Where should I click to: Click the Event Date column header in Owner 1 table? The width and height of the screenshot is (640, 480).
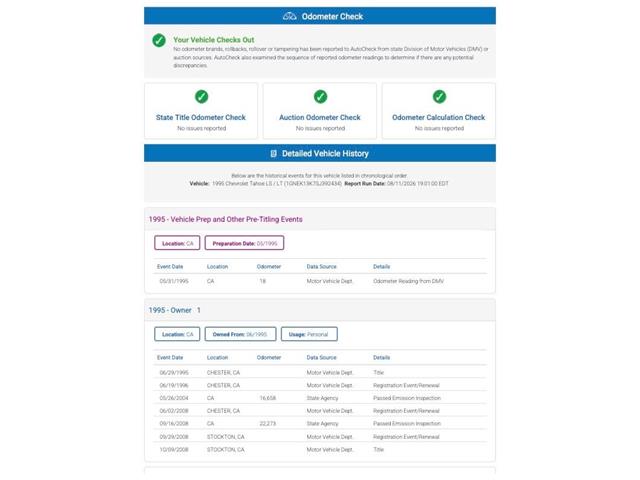pos(170,358)
